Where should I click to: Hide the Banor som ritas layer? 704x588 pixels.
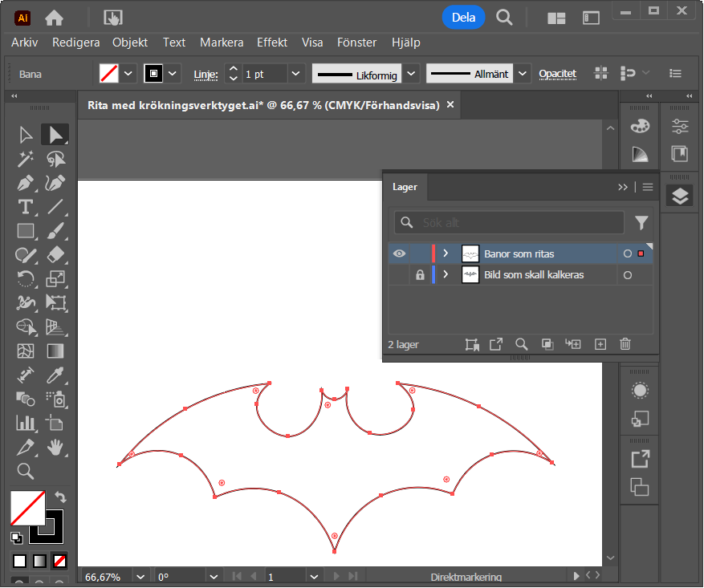[399, 254]
